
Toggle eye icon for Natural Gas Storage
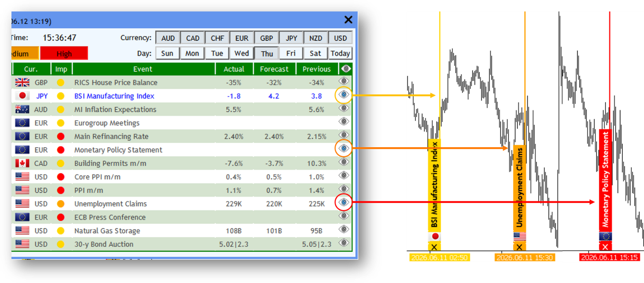344,229
